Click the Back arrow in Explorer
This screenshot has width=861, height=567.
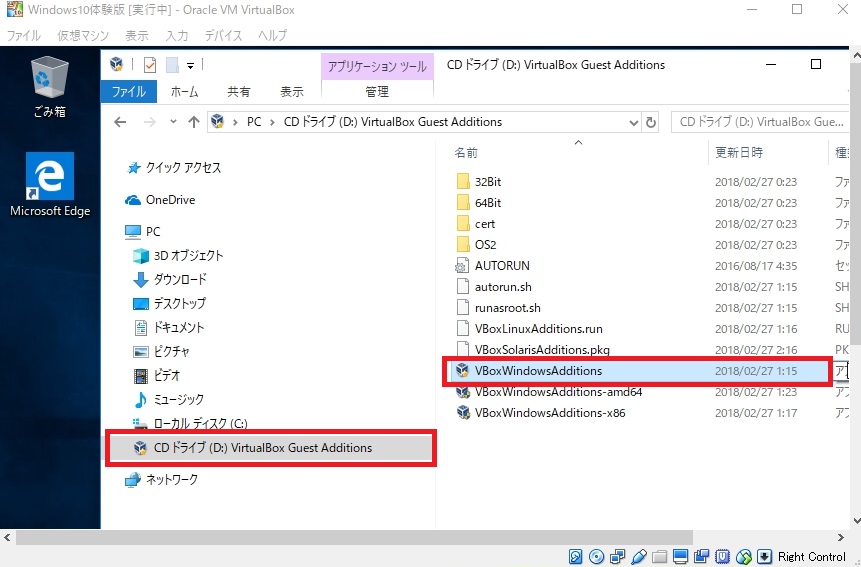coord(120,122)
